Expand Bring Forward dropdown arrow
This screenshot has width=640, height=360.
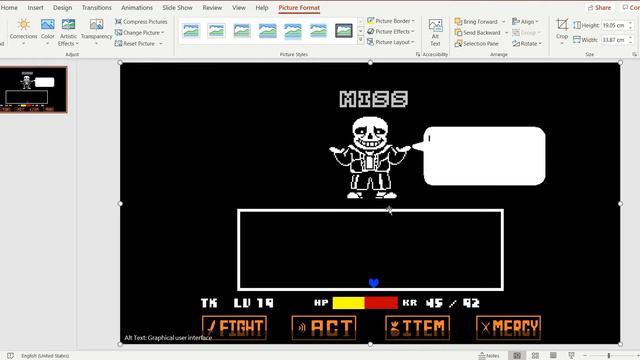click(504, 22)
